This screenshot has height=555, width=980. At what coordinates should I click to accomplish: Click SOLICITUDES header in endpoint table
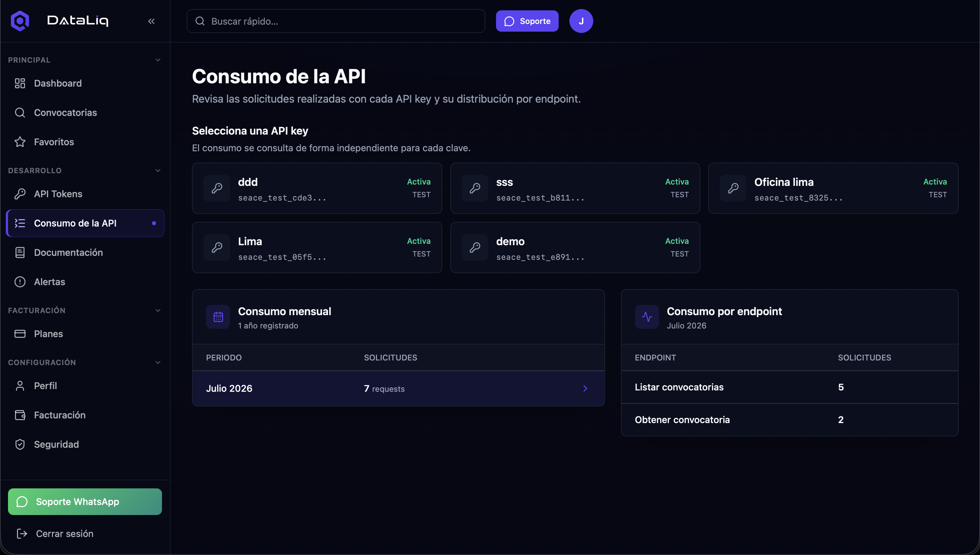[864, 357]
